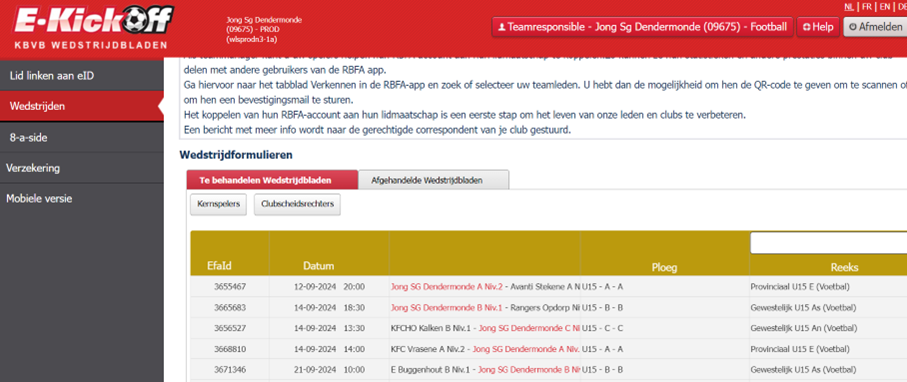Image resolution: width=907 pixels, height=382 pixels.
Task: Focus the Reeks filter input field
Action: pos(828,243)
